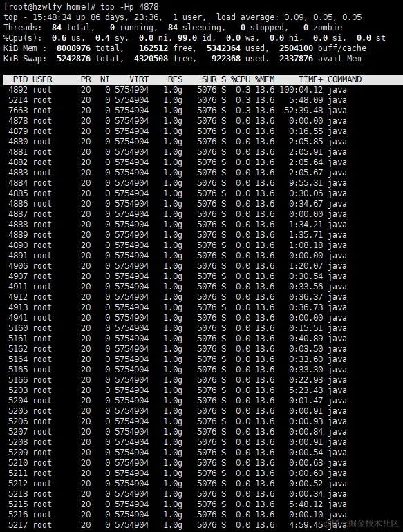Click the TIME+ value 0:33.60

point(306,359)
